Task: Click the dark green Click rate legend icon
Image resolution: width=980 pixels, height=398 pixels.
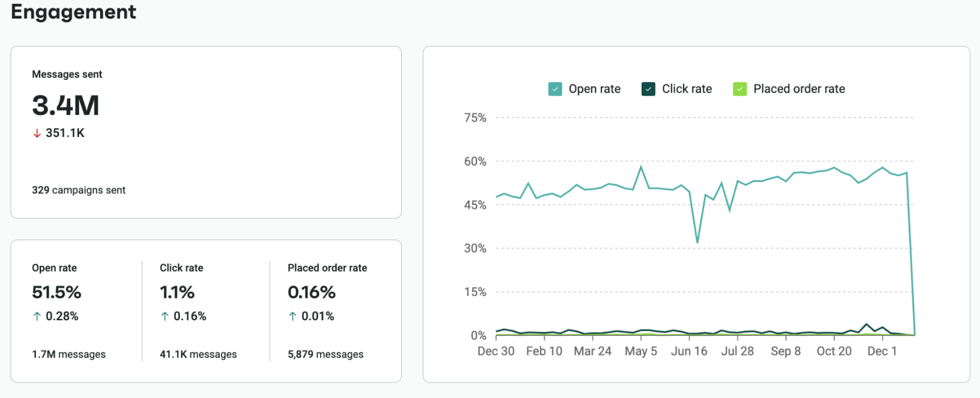Action: click(648, 89)
